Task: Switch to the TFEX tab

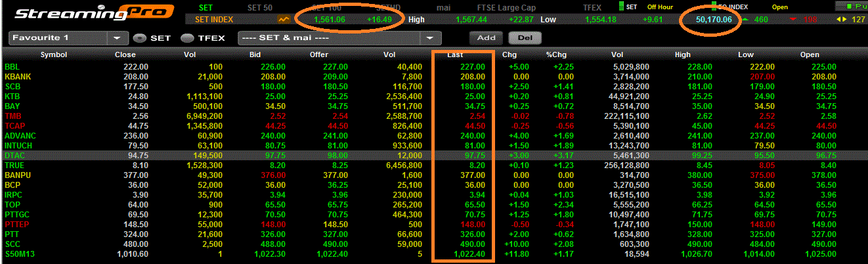Action: point(592,7)
